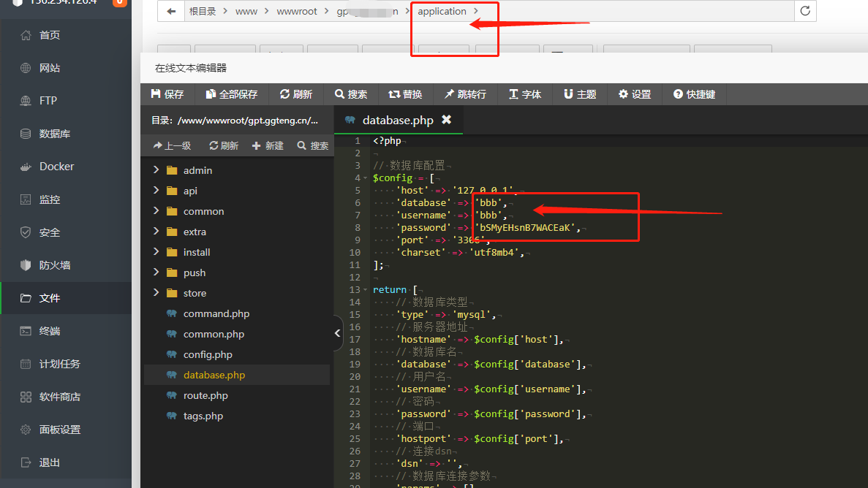Screen dimensions: 868x488
Task: Expand the common folder chevron
Action: (156, 211)
